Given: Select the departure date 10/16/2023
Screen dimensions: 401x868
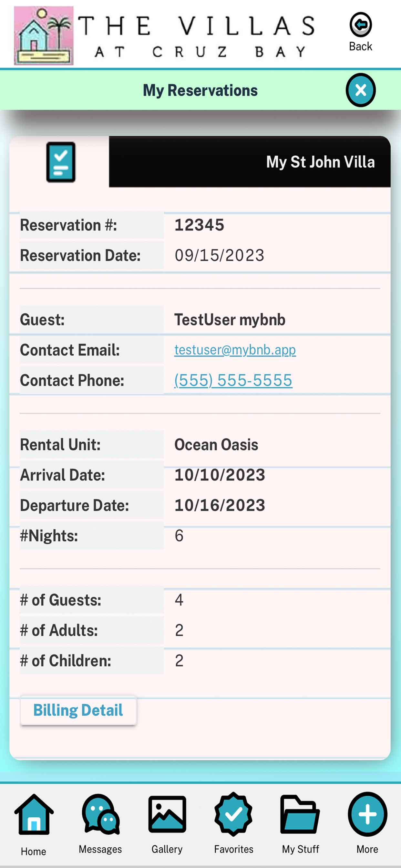Looking at the screenshot, I should click(x=220, y=505).
